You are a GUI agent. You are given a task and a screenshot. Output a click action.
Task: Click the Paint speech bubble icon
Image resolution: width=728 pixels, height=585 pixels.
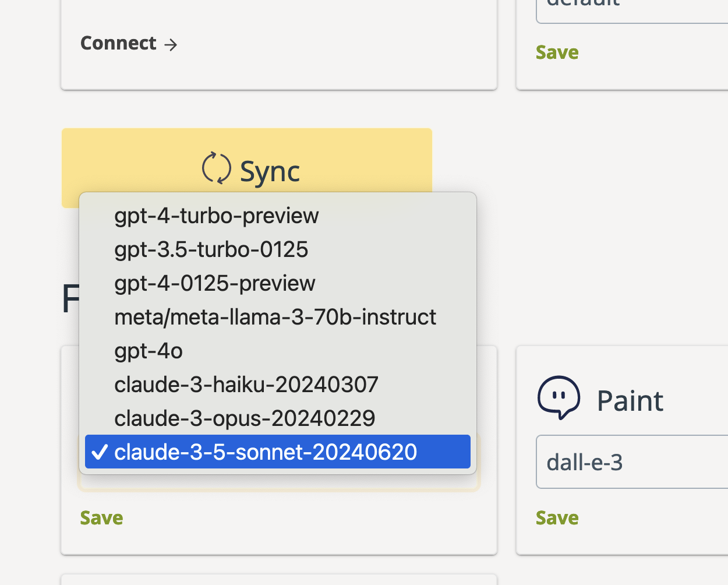[558, 397]
